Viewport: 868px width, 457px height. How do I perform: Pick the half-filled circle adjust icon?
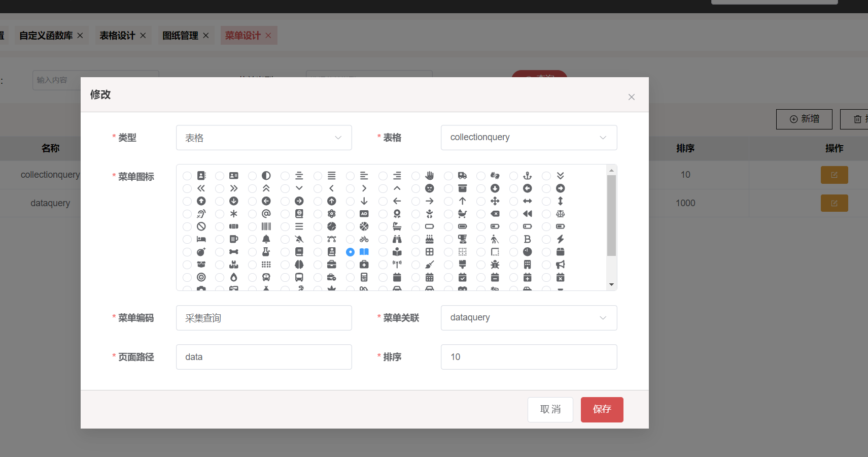266,176
